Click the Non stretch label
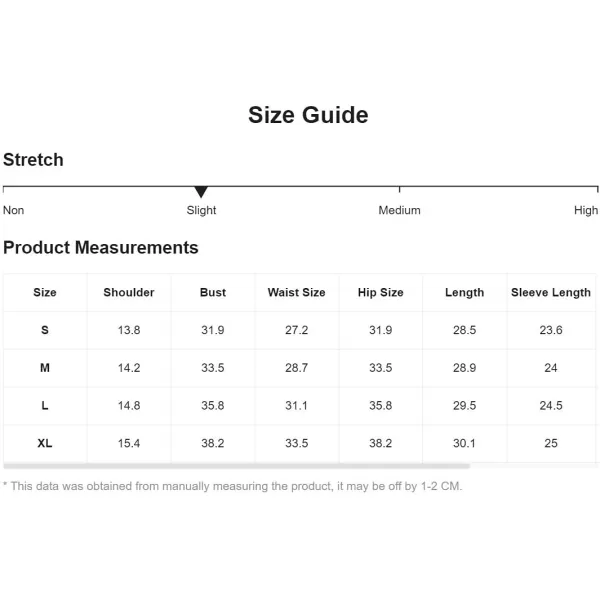Screen dimensions: 600x600 [x=13, y=210]
